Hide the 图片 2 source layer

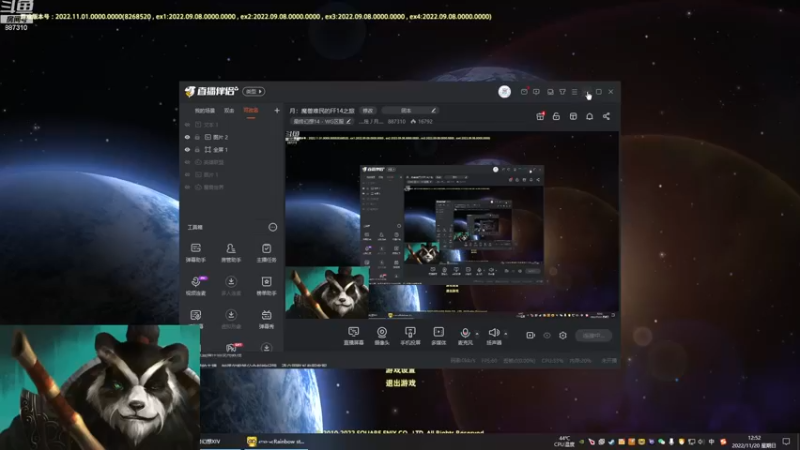point(187,137)
